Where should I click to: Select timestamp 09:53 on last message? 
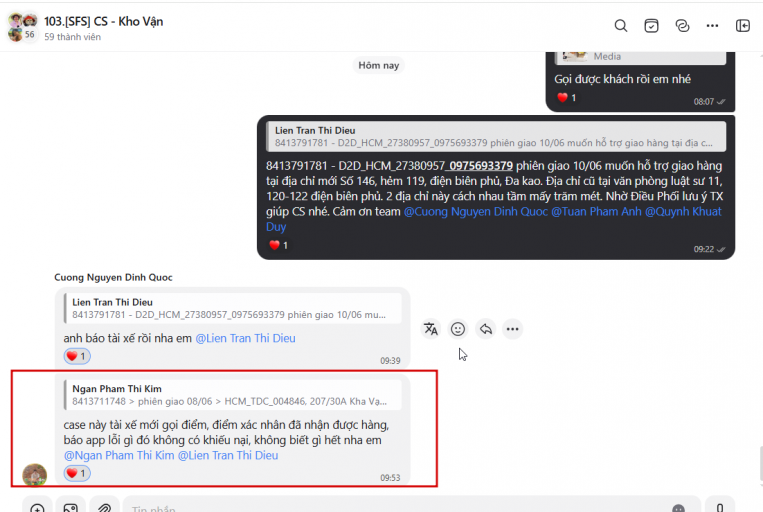click(390, 478)
